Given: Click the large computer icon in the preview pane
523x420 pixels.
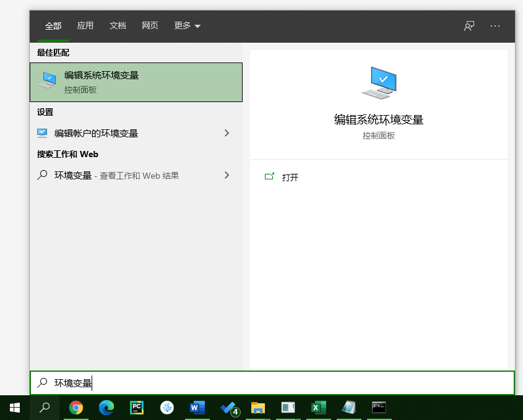Looking at the screenshot, I should coord(379,83).
